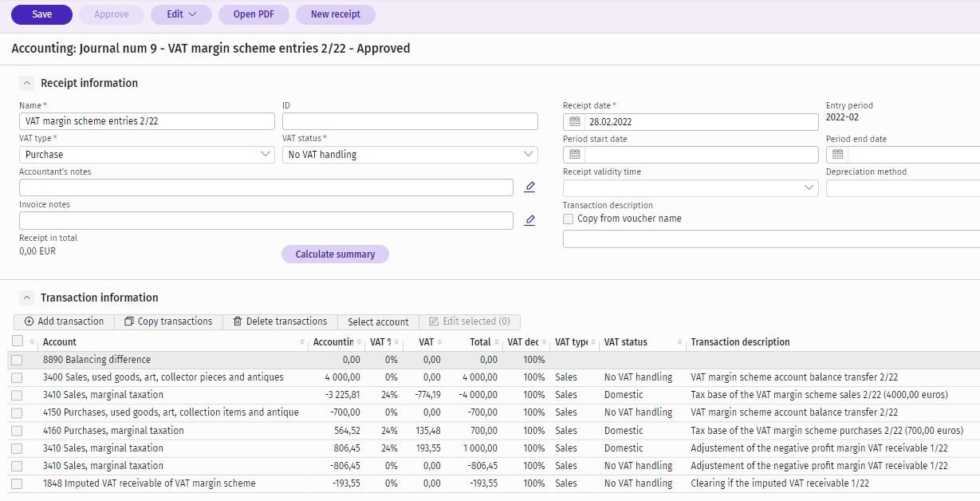Open the calendar picker for Receipt date
Screen dimensions: 980x501
click(x=574, y=122)
